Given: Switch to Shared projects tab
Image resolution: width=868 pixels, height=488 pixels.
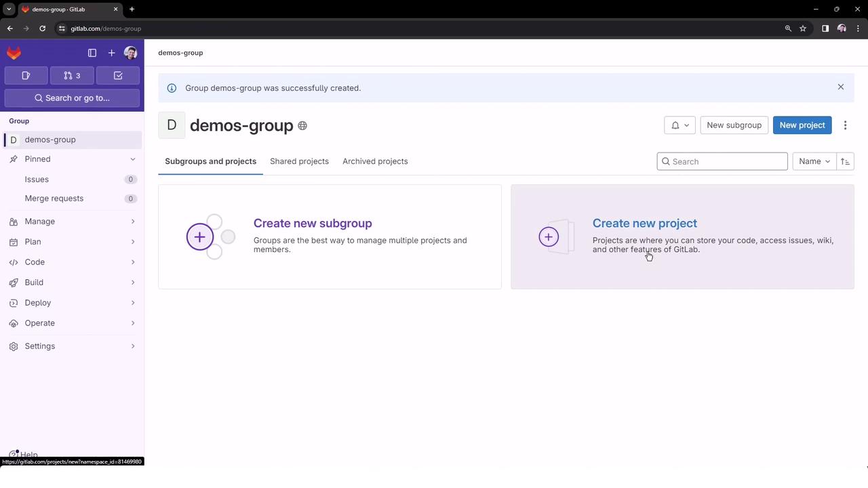Looking at the screenshot, I should [299, 161].
